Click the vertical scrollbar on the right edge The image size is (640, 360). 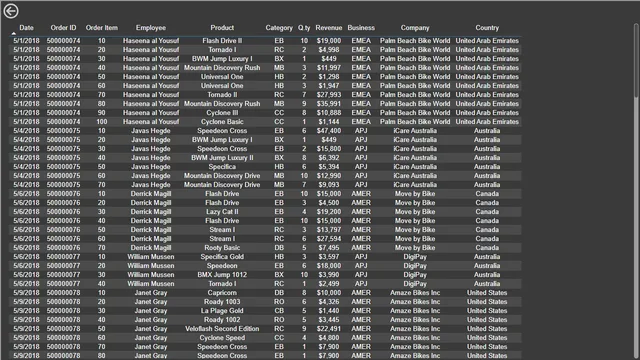click(636, 61)
